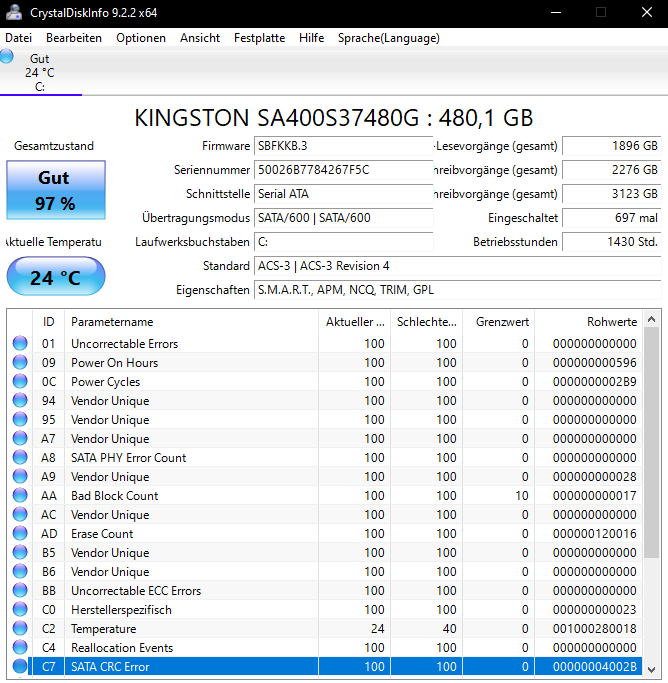Click the Übertragungsmodus field SATA/600
The image size is (668, 683).
coord(343,217)
